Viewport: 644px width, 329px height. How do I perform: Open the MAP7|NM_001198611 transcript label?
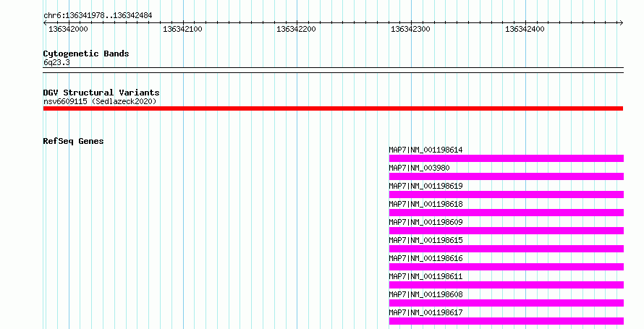pyautogui.click(x=425, y=276)
